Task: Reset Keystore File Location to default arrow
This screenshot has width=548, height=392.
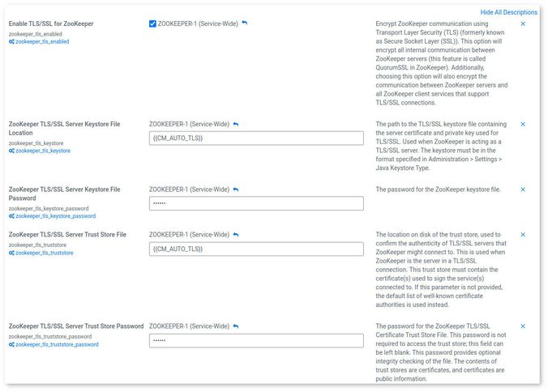Action: tap(236, 124)
